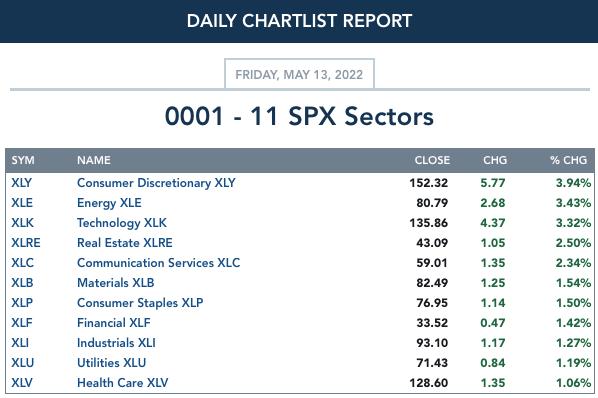Click the Friday, May 13, 2022 date box

point(299,74)
